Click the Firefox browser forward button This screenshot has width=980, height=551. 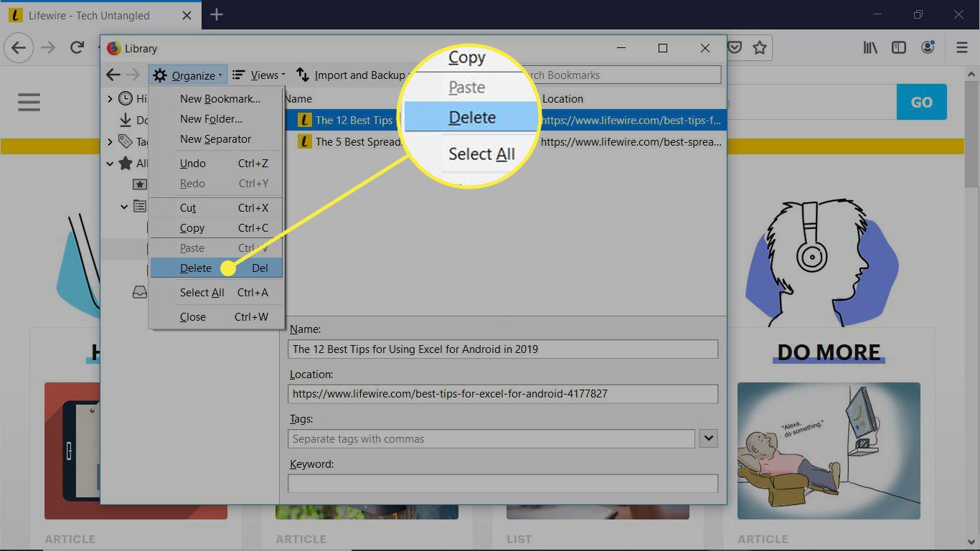[48, 48]
